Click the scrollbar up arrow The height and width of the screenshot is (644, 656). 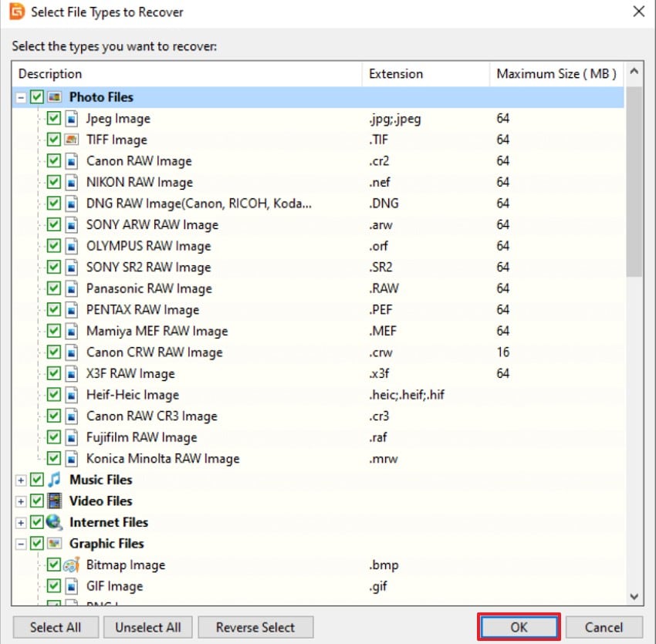[x=634, y=72]
